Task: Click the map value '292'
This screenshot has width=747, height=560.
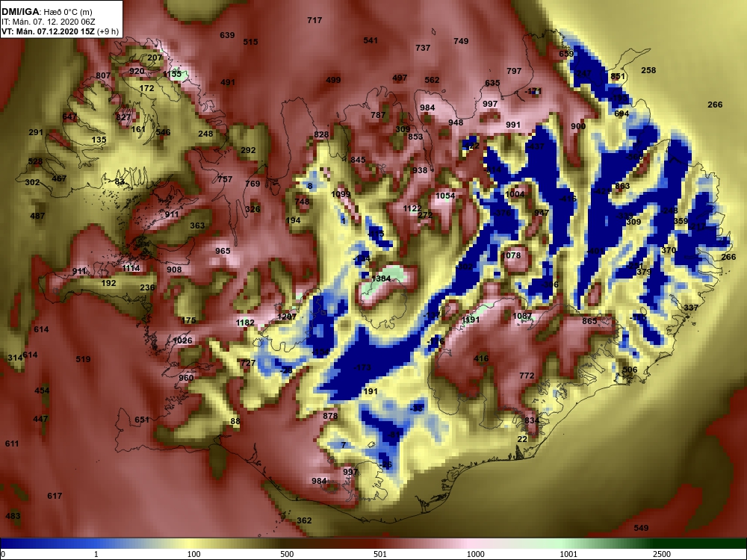Action: tap(248, 151)
